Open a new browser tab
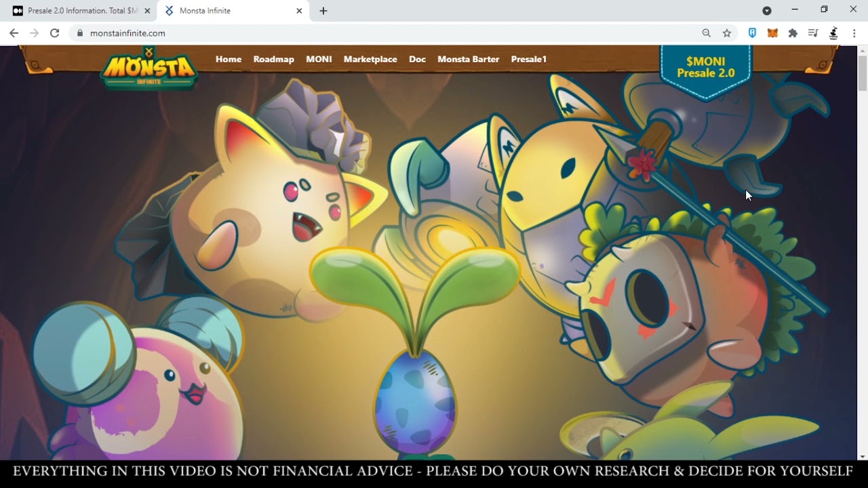This screenshot has height=488, width=868. click(x=323, y=11)
